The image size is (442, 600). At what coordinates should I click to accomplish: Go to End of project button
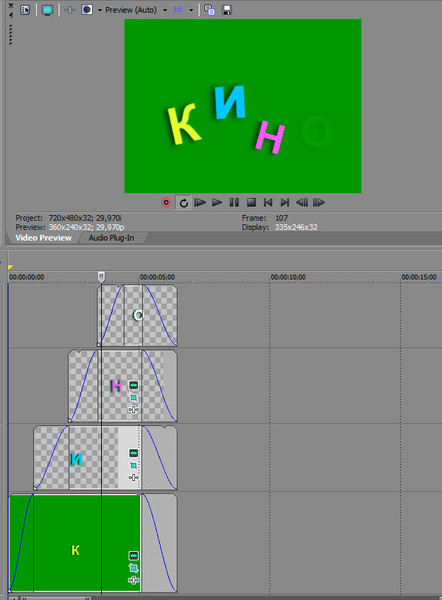(285, 202)
